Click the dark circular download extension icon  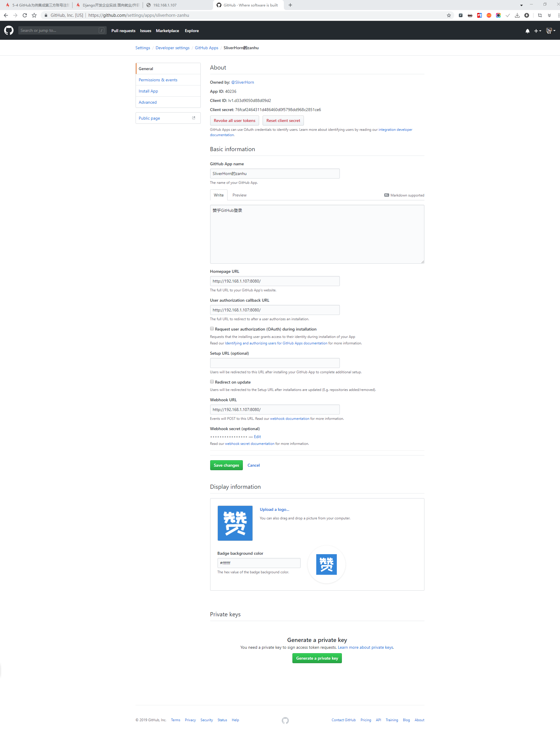click(x=527, y=15)
